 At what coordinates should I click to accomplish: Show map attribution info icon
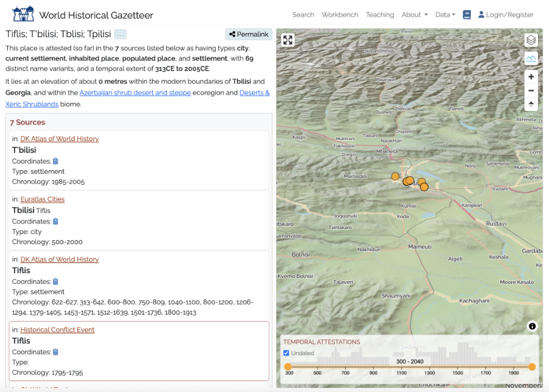tap(532, 326)
